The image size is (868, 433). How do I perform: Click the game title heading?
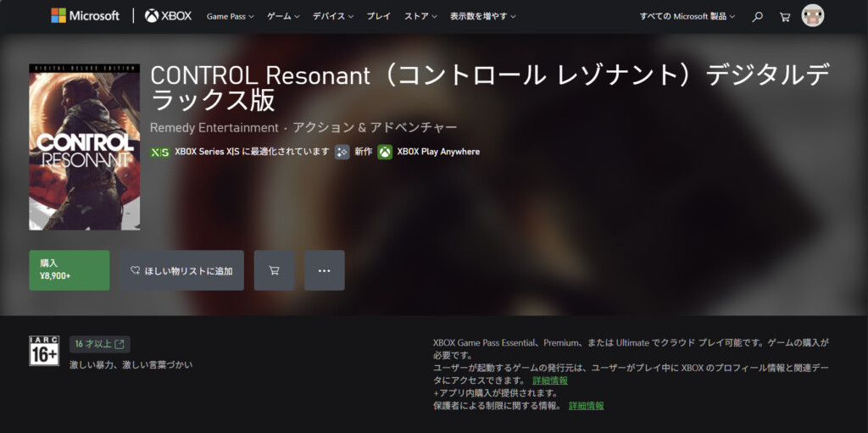point(490,89)
